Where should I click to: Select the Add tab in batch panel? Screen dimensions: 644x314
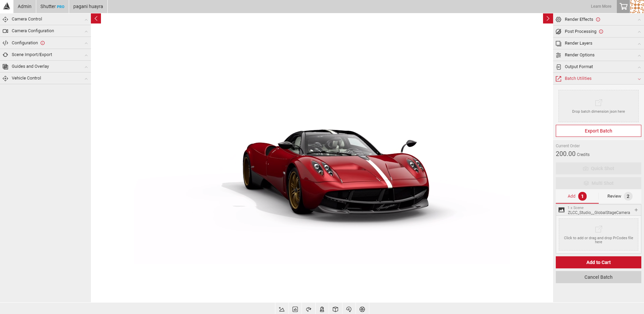click(577, 196)
